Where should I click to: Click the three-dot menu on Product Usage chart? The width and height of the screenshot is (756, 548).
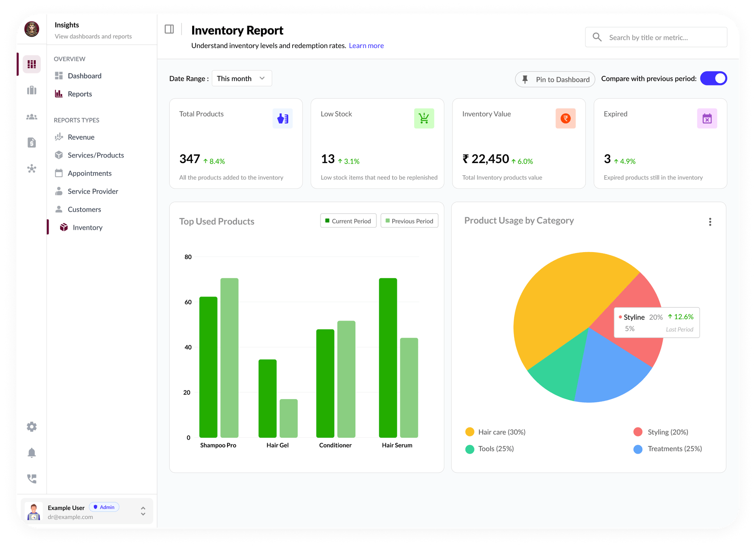click(710, 221)
